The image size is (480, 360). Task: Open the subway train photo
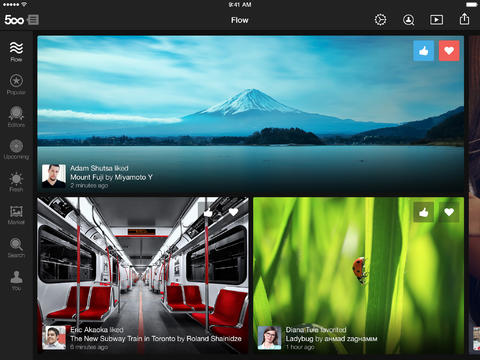coord(143,275)
